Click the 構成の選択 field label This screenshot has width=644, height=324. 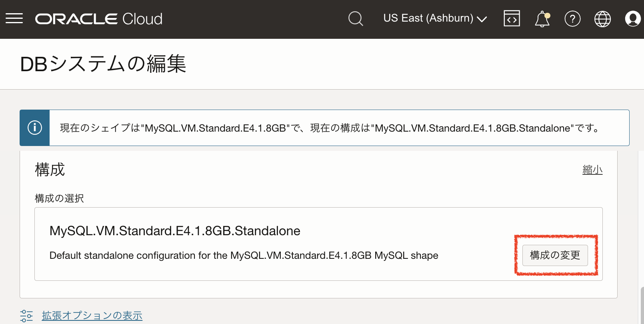point(59,198)
